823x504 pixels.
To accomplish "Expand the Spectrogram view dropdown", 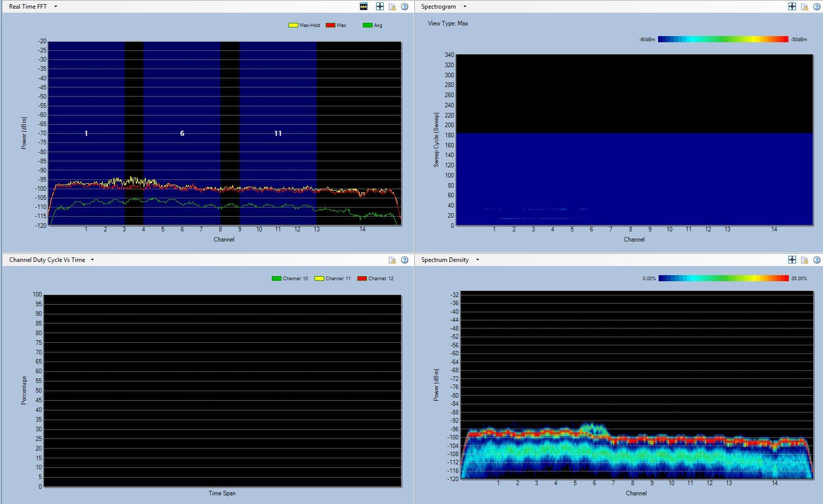I will click(465, 7).
